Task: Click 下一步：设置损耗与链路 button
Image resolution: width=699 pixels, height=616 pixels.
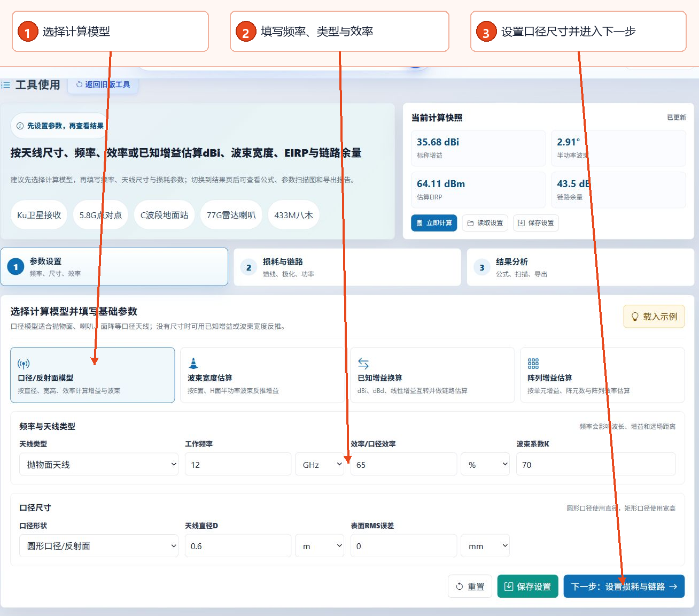Action: pos(624,586)
